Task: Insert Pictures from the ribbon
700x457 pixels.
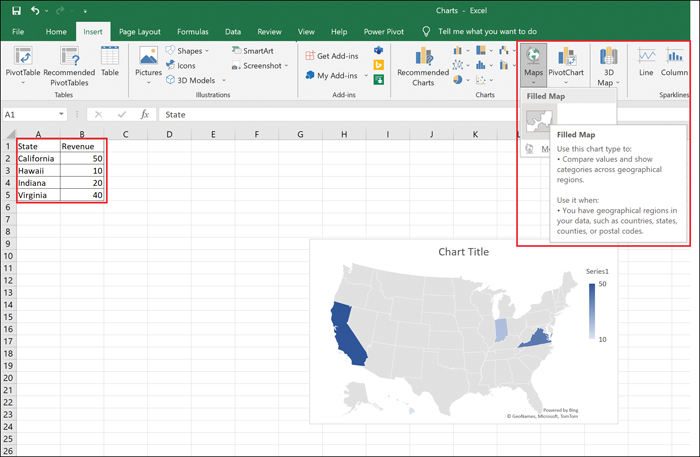Action: coord(149,65)
